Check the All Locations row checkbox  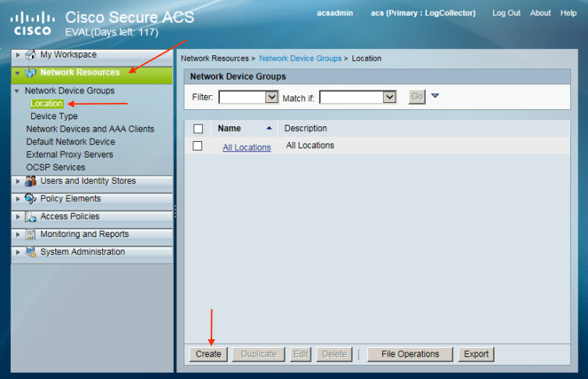pyautogui.click(x=198, y=146)
